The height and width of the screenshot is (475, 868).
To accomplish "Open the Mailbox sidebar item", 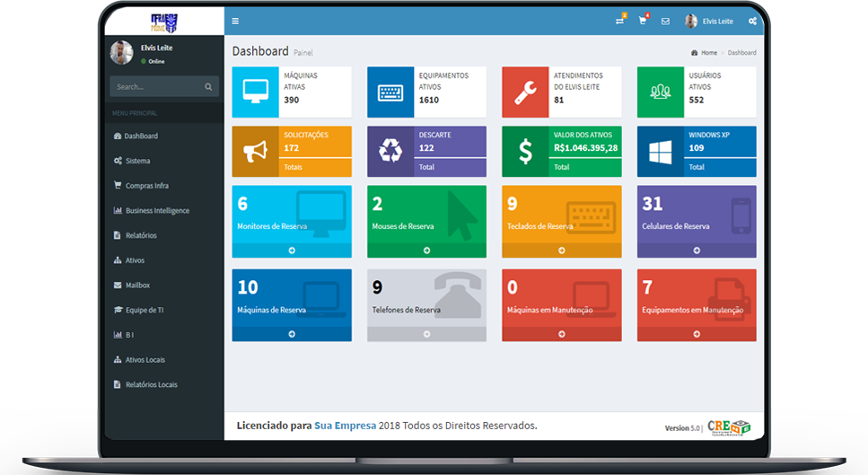I will 137,285.
